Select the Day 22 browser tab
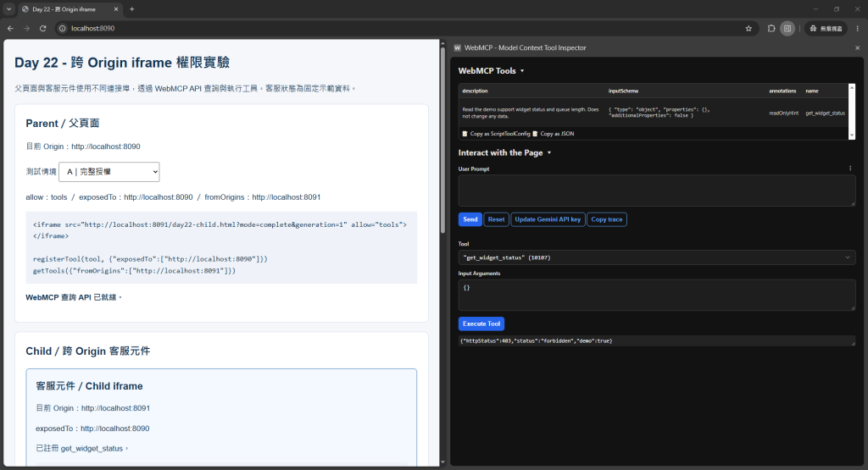This screenshot has height=470, width=868. pos(70,9)
